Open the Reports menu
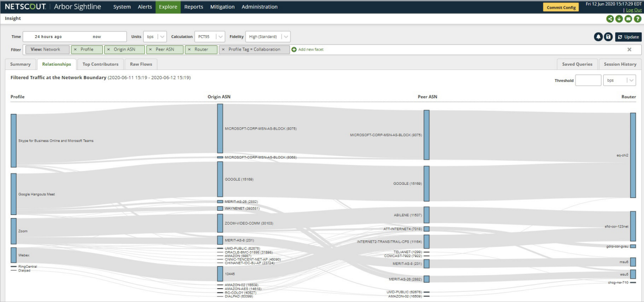This screenshot has height=302, width=644. pos(194,7)
